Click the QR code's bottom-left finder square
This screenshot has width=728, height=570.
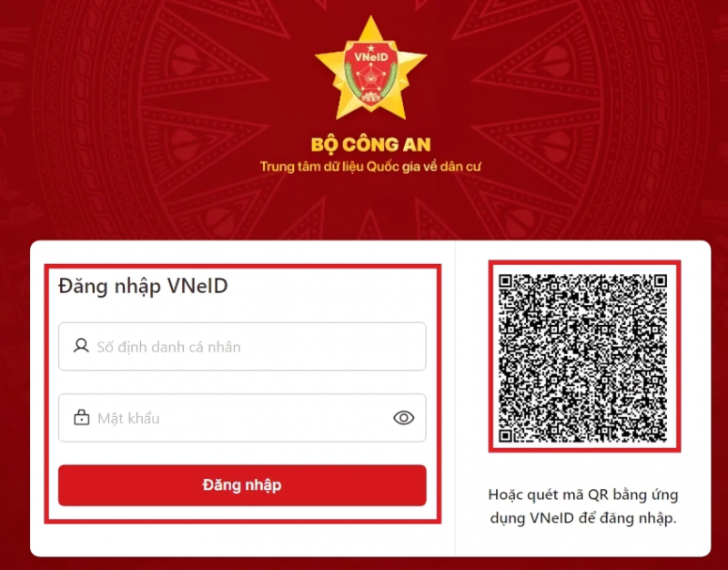[x=505, y=435]
